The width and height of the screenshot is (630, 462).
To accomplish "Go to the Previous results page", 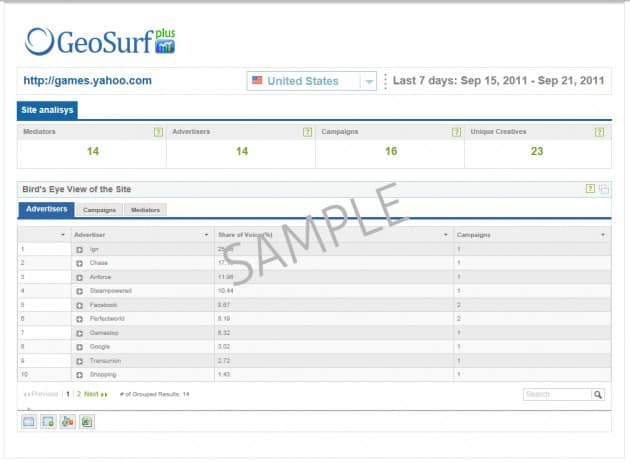I will tap(41, 394).
